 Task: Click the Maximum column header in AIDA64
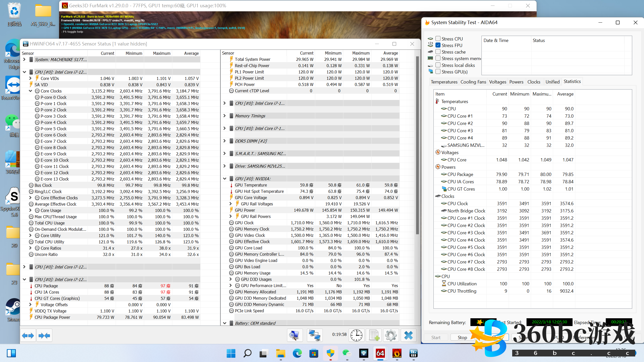click(542, 94)
